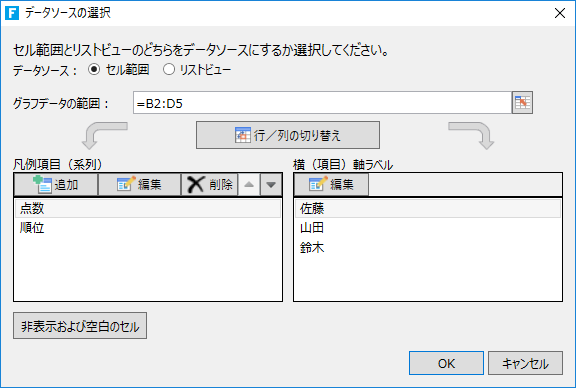Move series up with the up arrow
This screenshot has width=576, height=388.
249,184
